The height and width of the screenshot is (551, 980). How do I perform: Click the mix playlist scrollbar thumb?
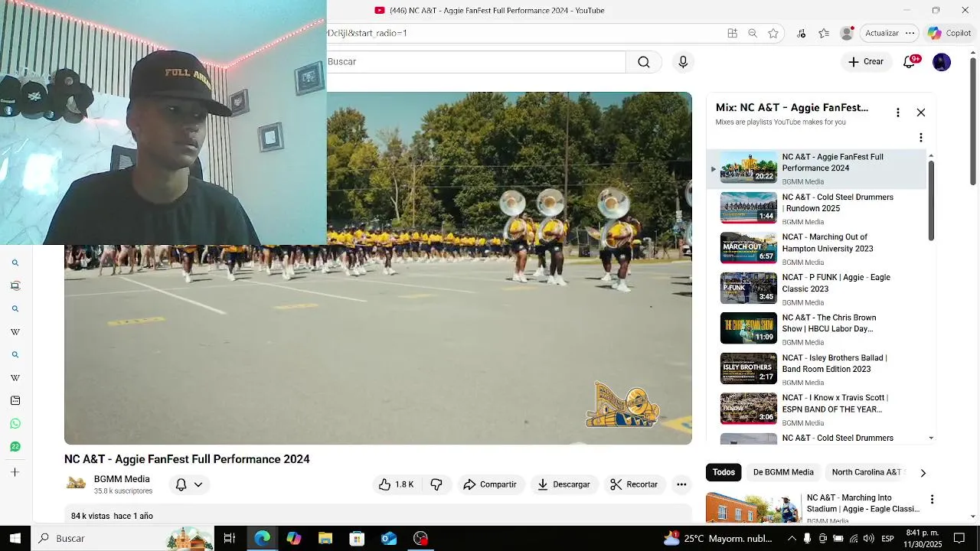click(931, 201)
